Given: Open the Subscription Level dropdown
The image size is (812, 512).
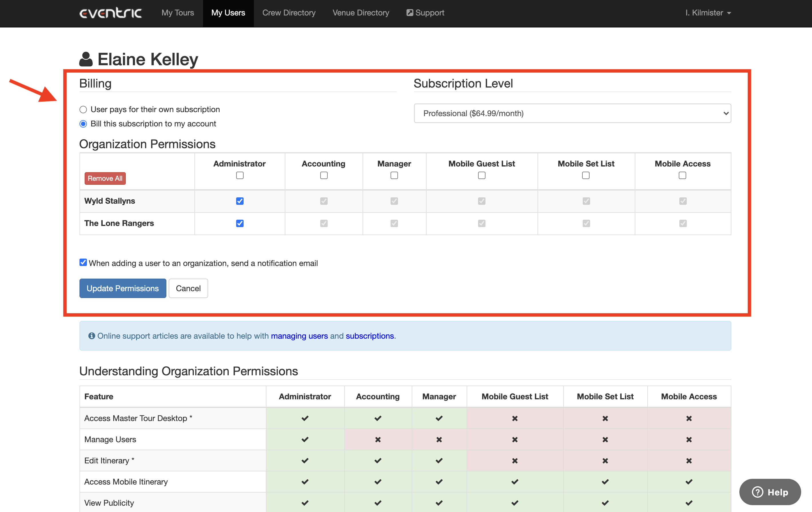Looking at the screenshot, I should [x=572, y=113].
